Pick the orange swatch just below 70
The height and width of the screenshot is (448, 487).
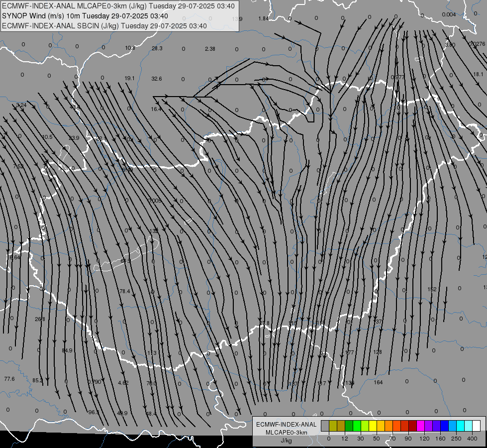coord(389,426)
